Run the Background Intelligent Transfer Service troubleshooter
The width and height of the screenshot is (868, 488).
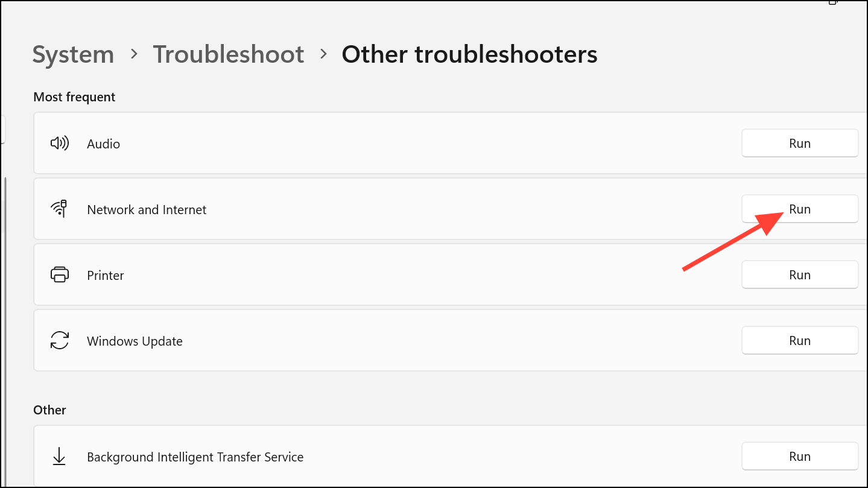pyautogui.click(x=799, y=457)
